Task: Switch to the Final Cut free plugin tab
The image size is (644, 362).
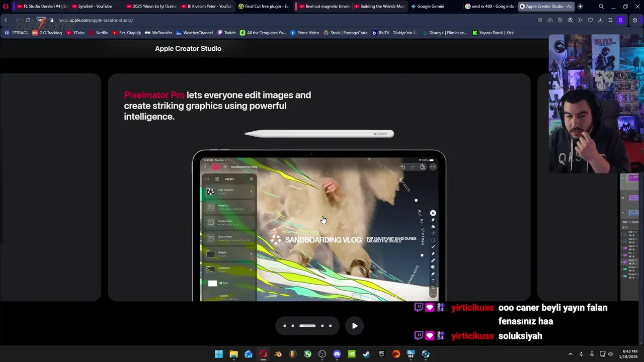Action: tap(264, 7)
